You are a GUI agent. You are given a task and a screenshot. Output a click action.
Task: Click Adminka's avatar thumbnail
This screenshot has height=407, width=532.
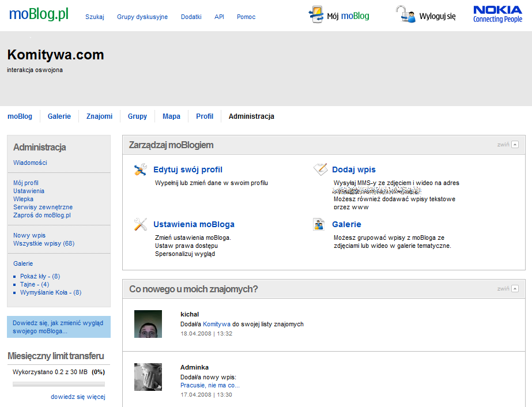point(148,377)
